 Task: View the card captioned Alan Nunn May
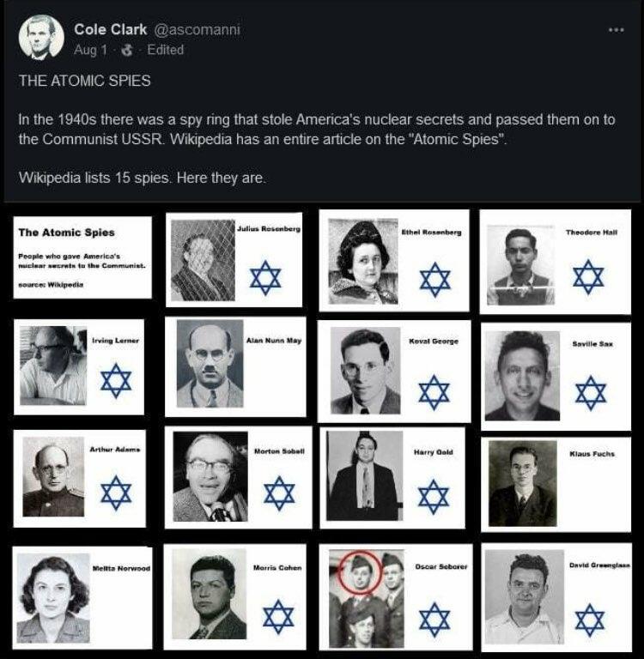(x=235, y=367)
